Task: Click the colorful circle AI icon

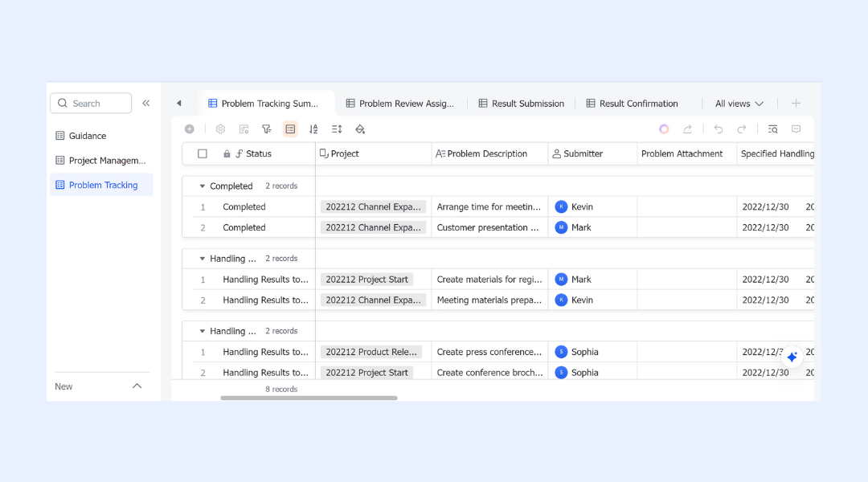Action: (x=664, y=129)
